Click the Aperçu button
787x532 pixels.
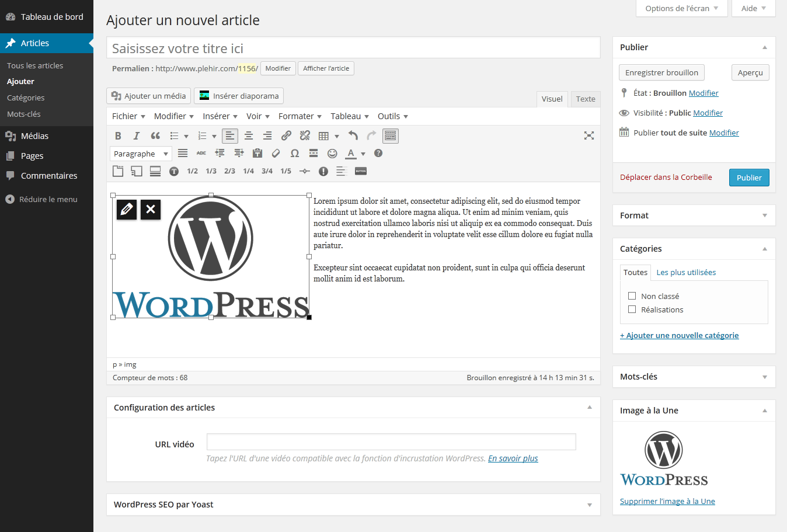[750, 72]
